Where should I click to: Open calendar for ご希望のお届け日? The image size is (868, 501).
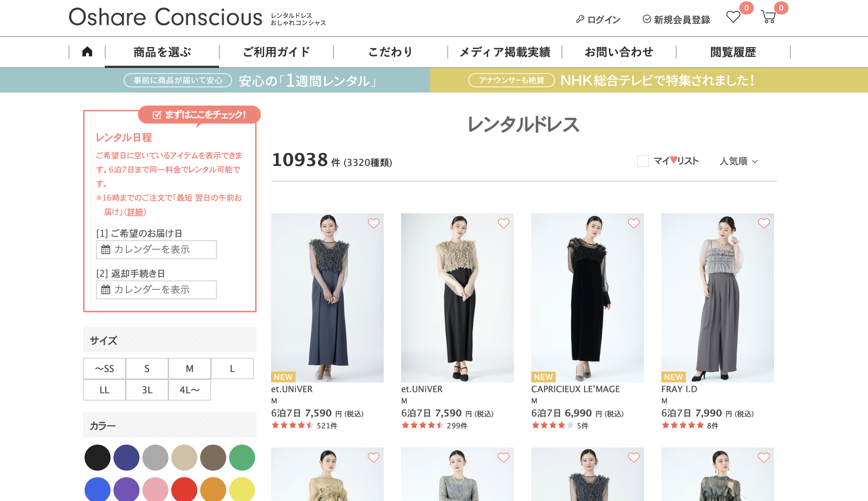tap(156, 249)
